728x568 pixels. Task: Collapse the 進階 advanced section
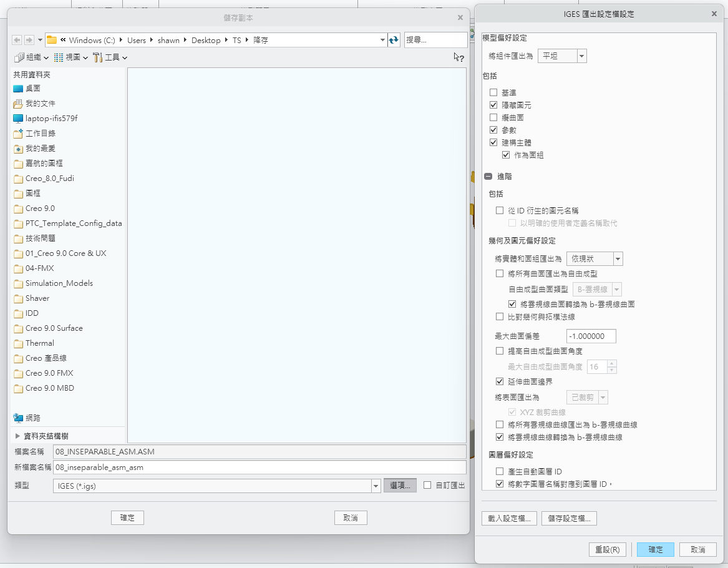[488, 177]
